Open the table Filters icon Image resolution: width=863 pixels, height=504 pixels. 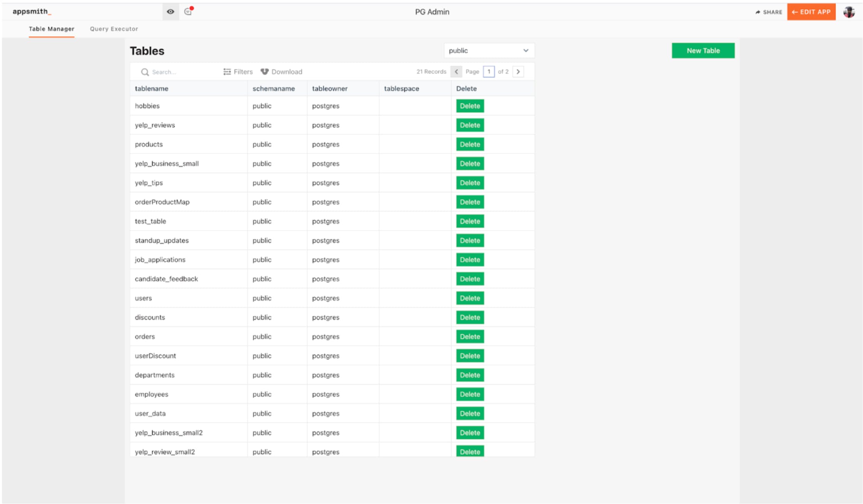[x=227, y=72]
